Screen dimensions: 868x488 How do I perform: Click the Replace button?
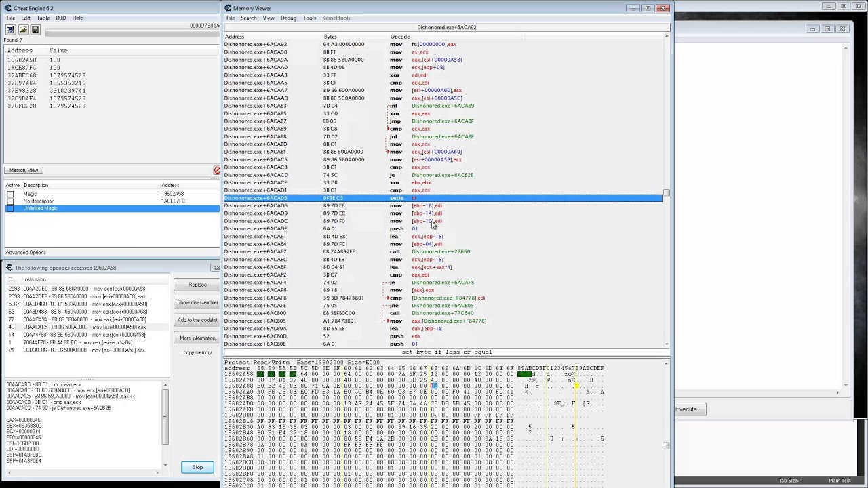197,285
